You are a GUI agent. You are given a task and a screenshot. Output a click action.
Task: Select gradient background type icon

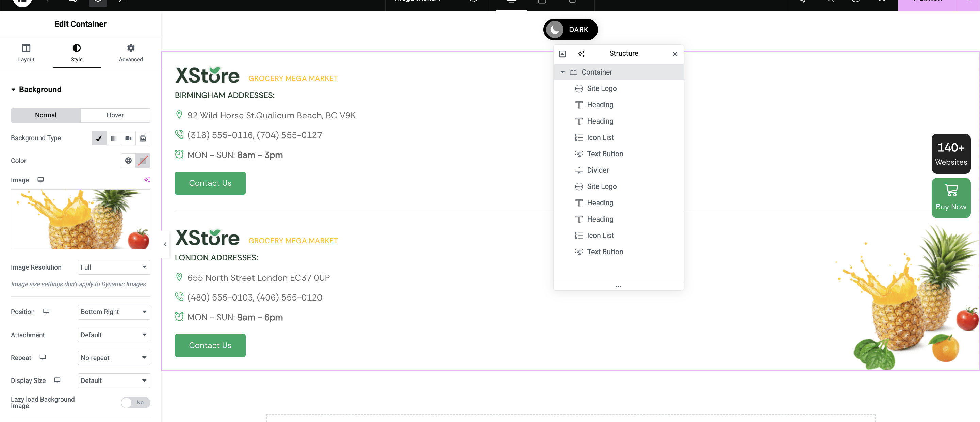(113, 138)
